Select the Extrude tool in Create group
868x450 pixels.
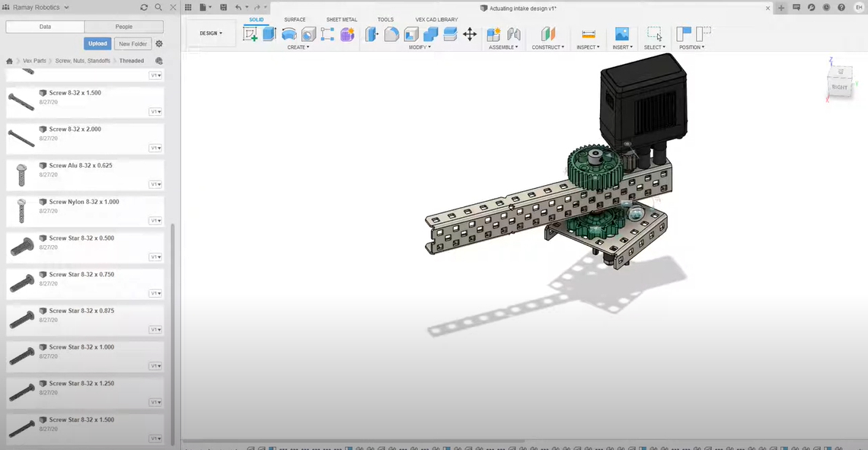coord(270,34)
